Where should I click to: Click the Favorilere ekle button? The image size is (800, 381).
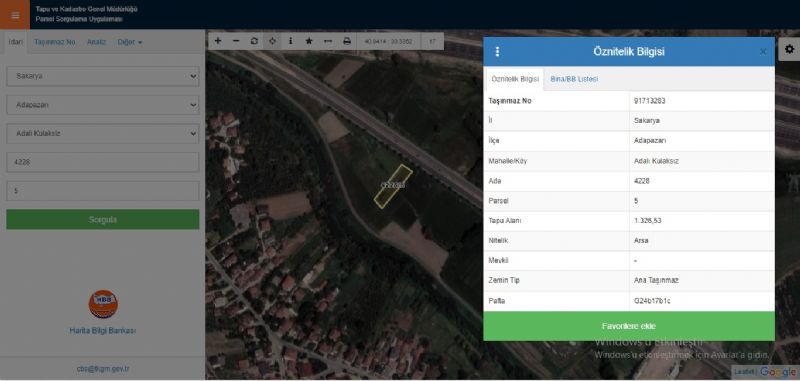(629, 326)
